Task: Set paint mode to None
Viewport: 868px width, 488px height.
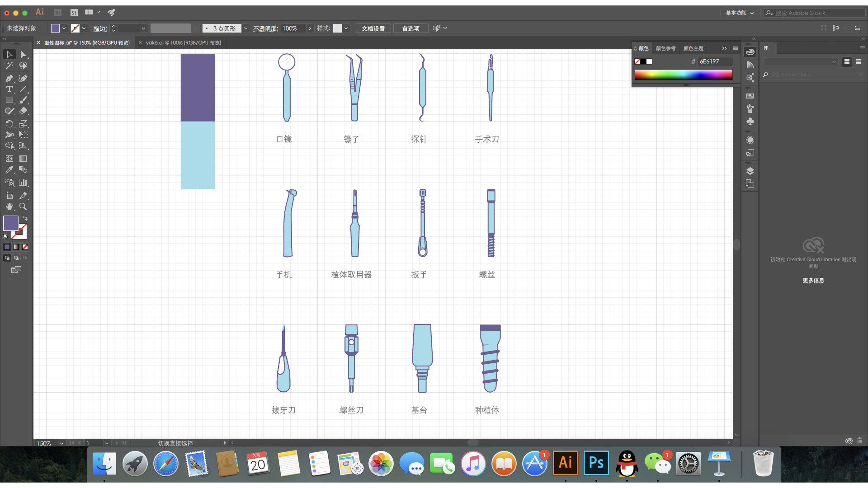Action: point(25,247)
